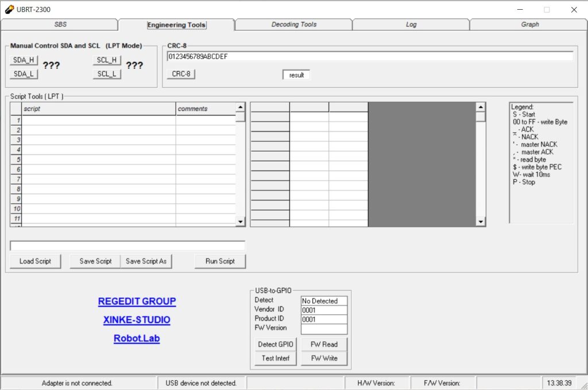Click Load Script button
The width and height of the screenshot is (588, 390).
tap(35, 261)
